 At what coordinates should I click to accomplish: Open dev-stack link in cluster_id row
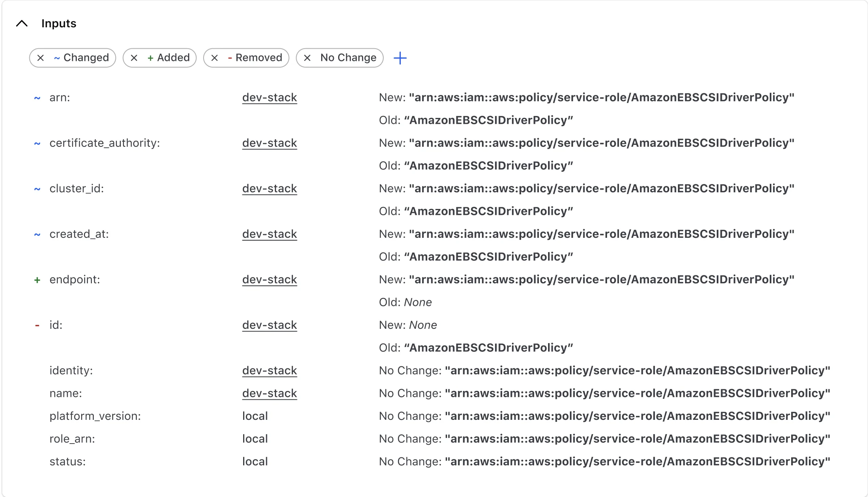(270, 189)
